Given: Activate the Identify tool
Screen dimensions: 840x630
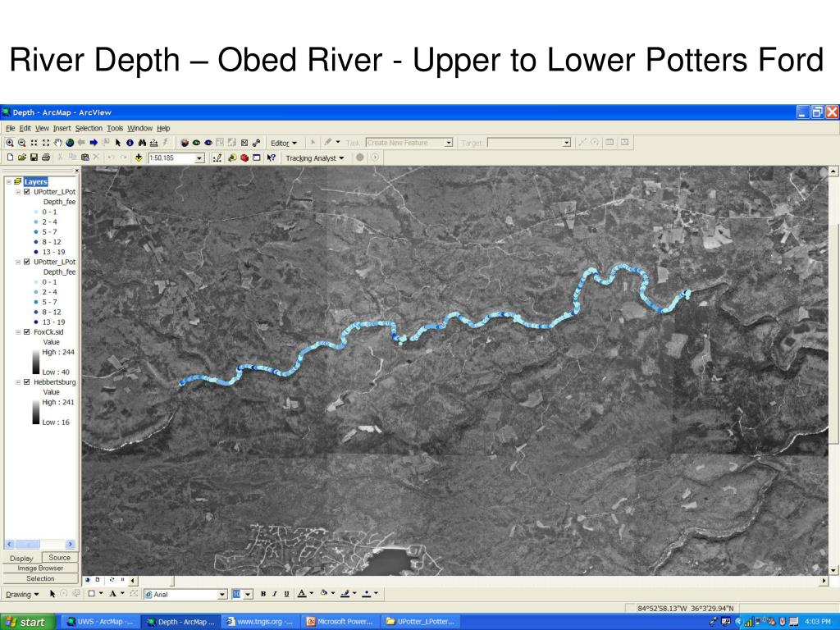Looking at the screenshot, I should point(130,143).
